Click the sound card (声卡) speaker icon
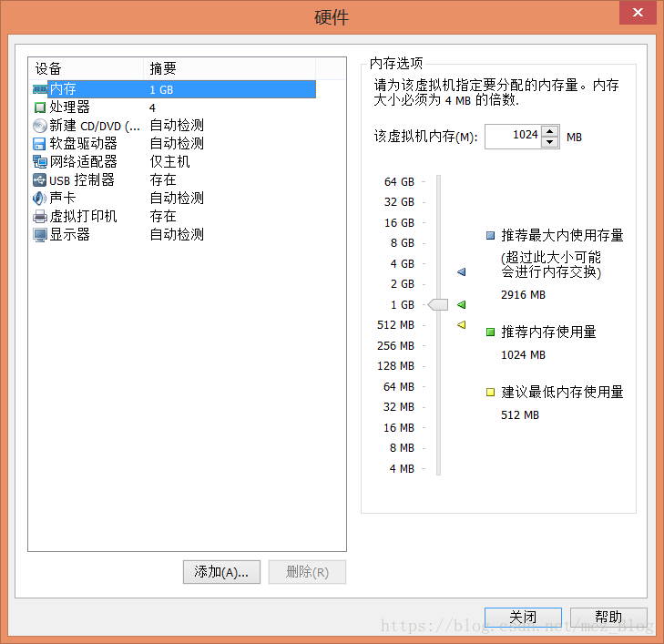664x644 pixels. tap(39, 199)
